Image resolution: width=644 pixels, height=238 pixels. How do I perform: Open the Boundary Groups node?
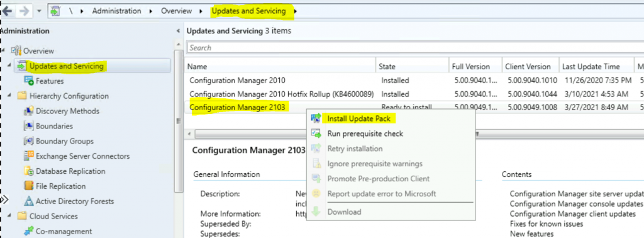(x=65, y=141)
